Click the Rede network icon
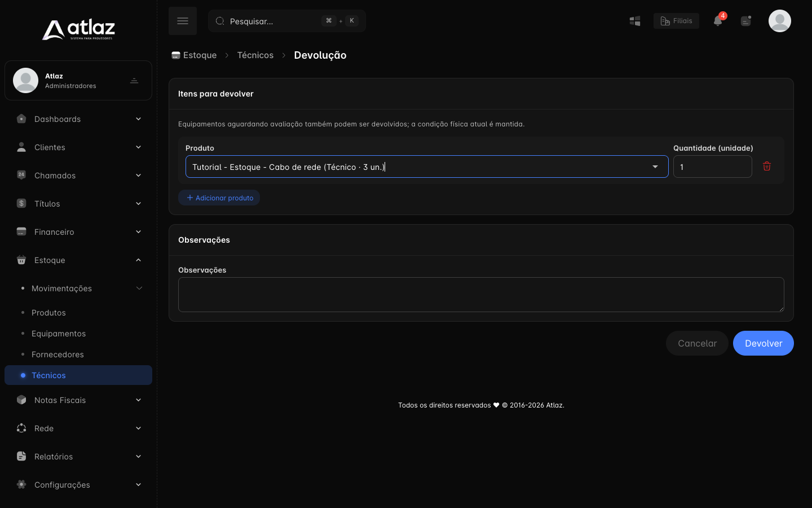 21,428
